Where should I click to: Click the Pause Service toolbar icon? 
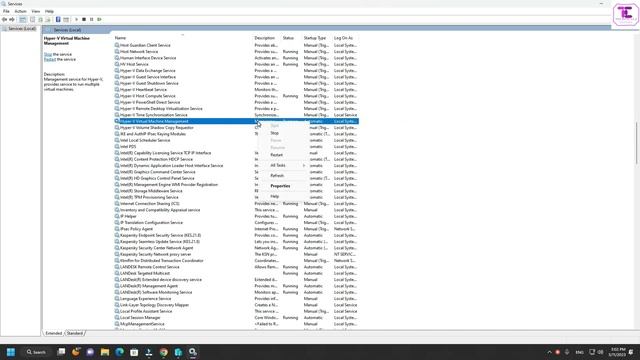point(91,20)
